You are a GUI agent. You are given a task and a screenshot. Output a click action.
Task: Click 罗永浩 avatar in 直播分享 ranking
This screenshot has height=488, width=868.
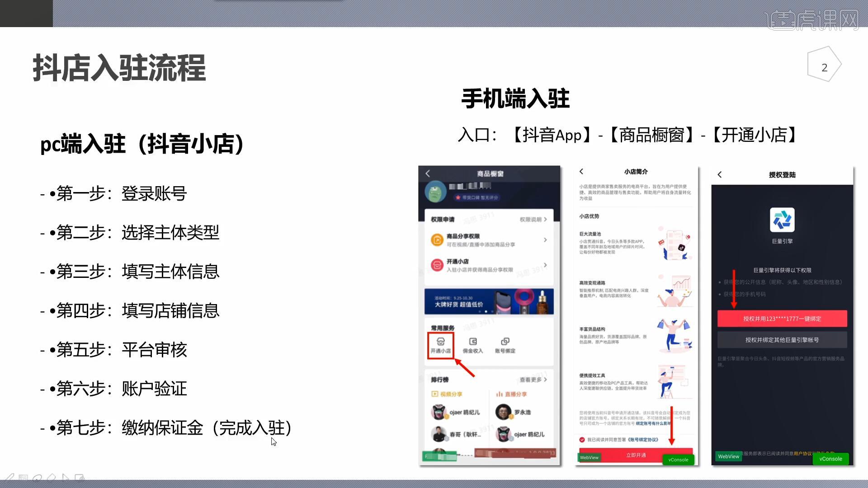[503, 412]
